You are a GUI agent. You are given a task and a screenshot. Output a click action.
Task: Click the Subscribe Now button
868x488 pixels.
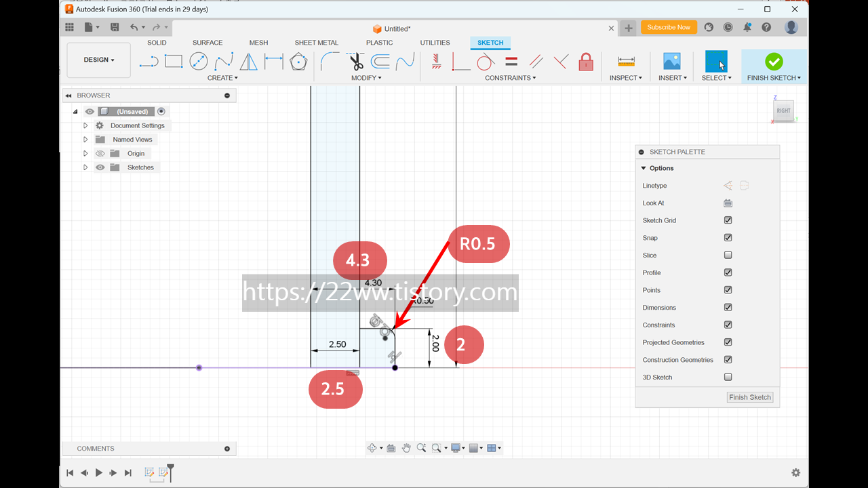tap(669, 27)
